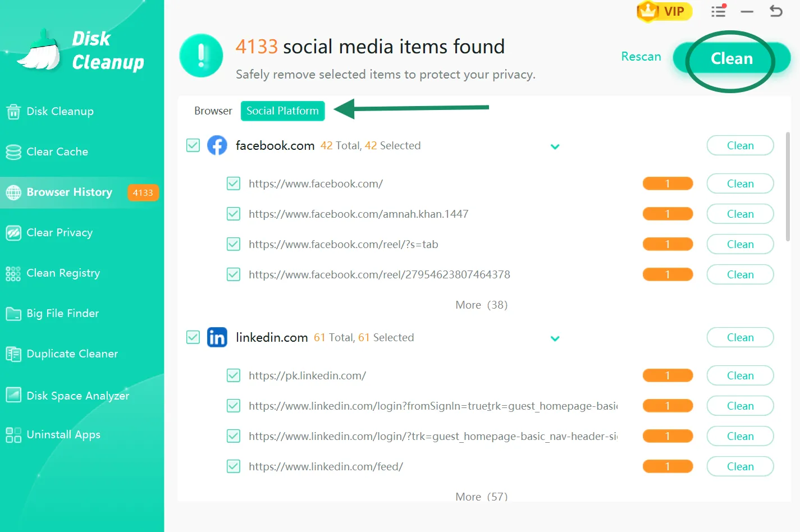Click the Facebook logo icon
Viewport: 800px width, 532px height.
click(217, 145)
